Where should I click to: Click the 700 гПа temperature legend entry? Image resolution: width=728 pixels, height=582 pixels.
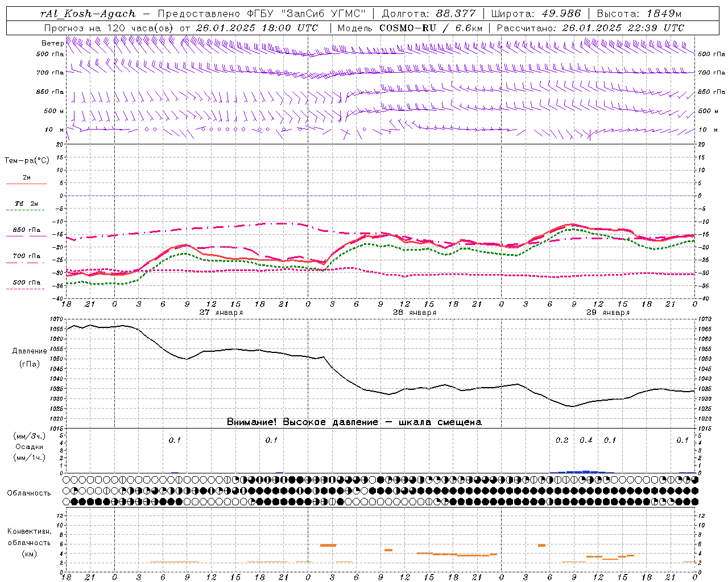tap(26, 258)
